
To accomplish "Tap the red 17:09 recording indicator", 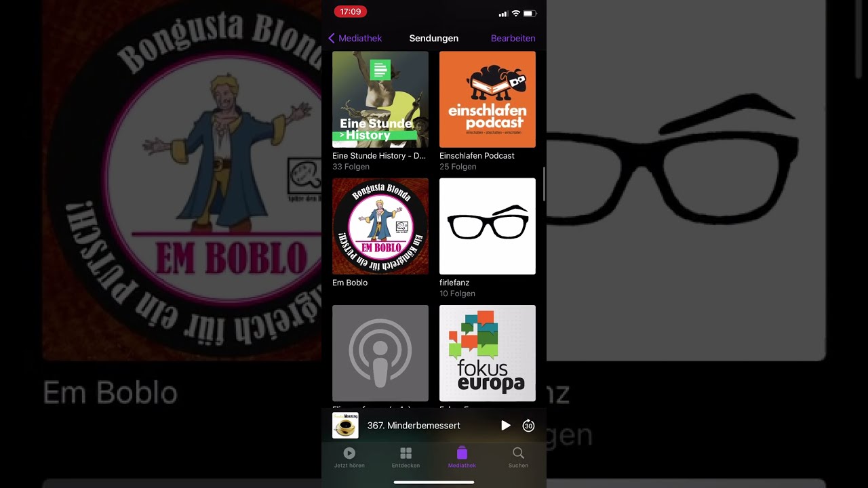I will [x=351, y=12].
